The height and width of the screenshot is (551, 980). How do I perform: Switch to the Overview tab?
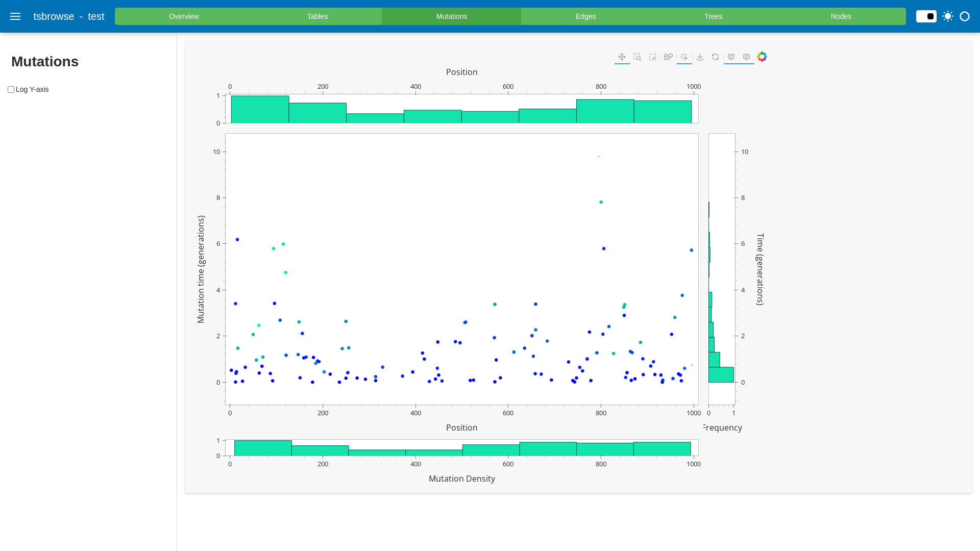(184, 16)
